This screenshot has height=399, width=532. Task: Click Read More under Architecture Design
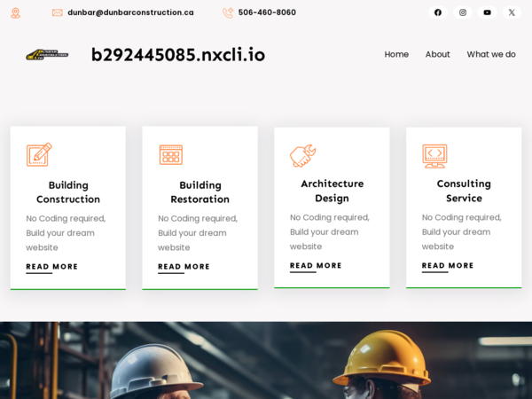tap(316, 266)
